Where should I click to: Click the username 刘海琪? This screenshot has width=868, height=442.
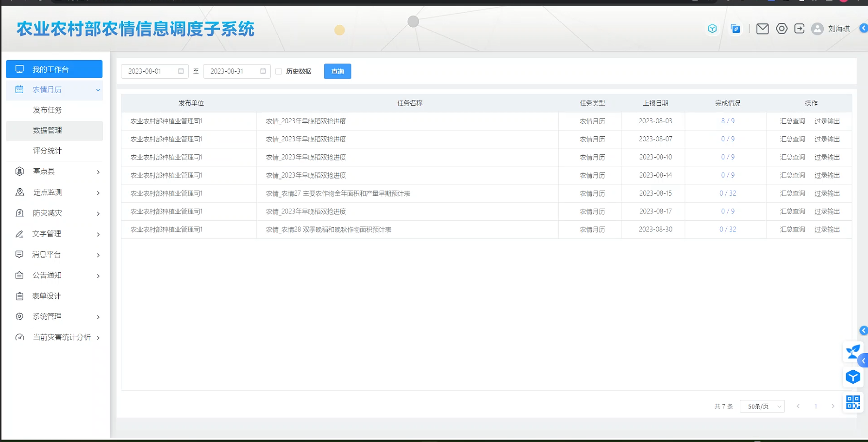tap(838, 29)
